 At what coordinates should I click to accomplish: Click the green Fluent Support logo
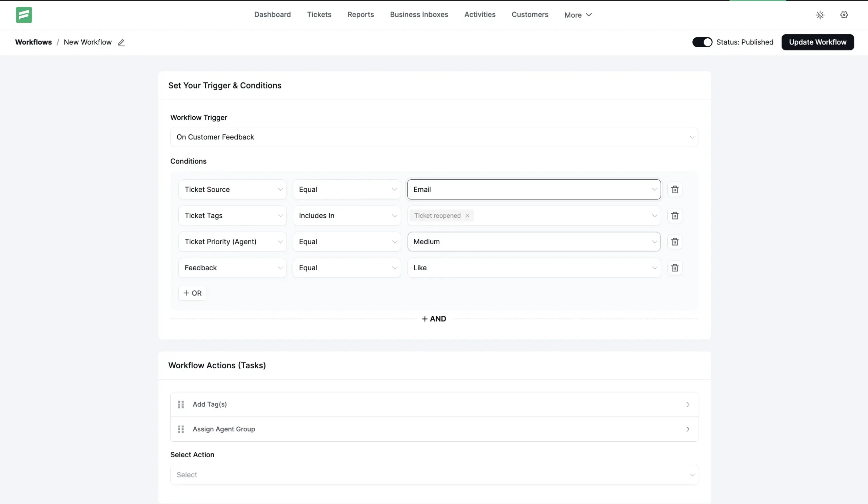pos(24,15)
